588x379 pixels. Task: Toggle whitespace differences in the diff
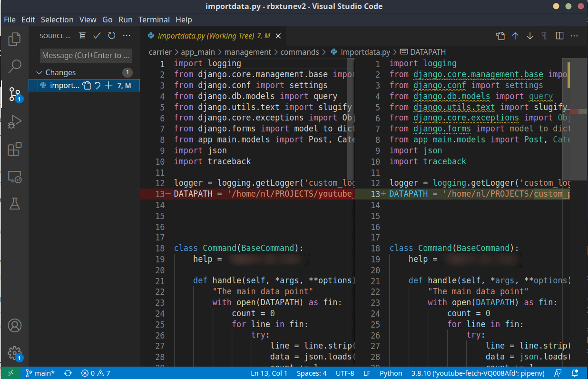544,35
